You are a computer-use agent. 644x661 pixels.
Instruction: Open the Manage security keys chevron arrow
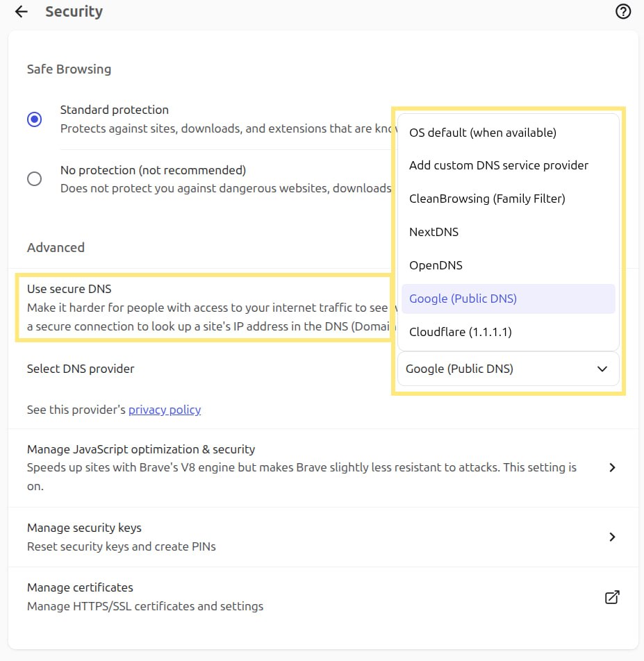pos(612,537)
